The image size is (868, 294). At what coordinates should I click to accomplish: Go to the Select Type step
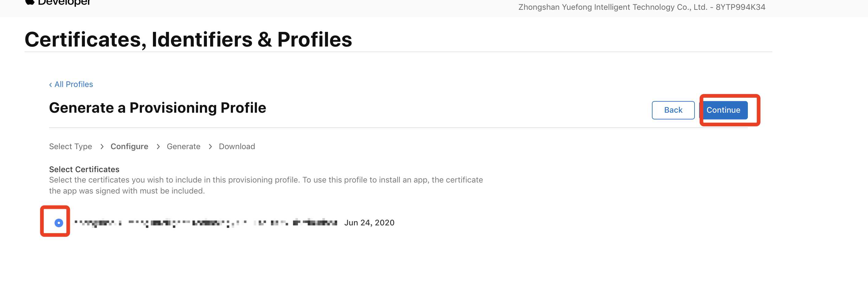click(70, 146)
